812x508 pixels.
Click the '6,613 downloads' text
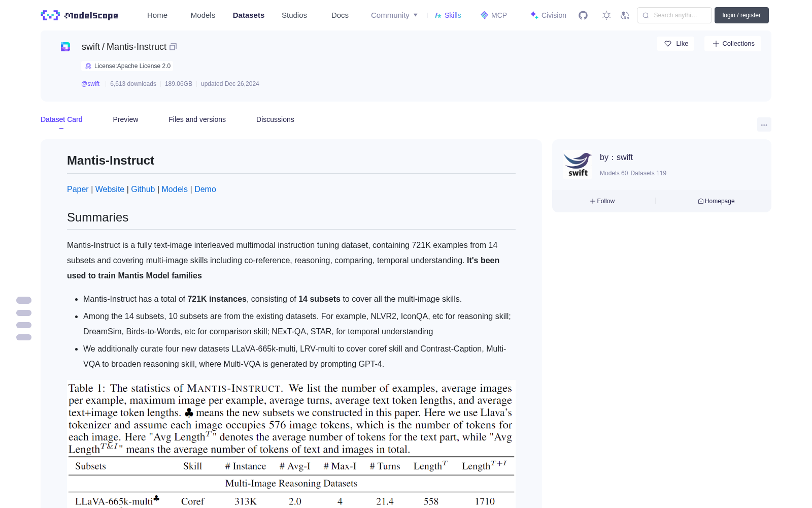tap(133, 84)
